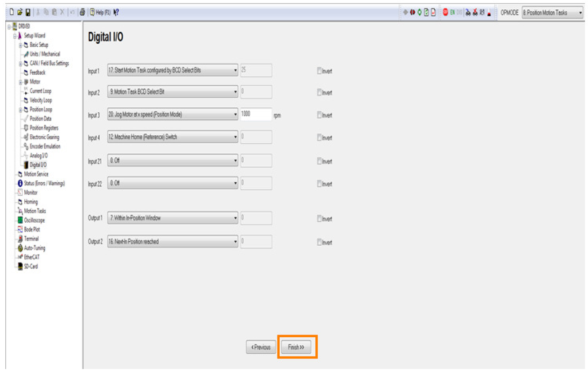Click the New file toolbar icon
Viewport: 588px width, 373px height.
(x=12, y=13)
